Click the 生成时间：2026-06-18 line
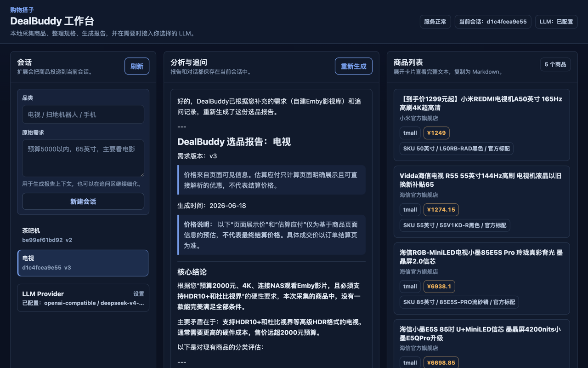Image resolution: width=588 pixels, height=368 pixels. pos(212,206)
